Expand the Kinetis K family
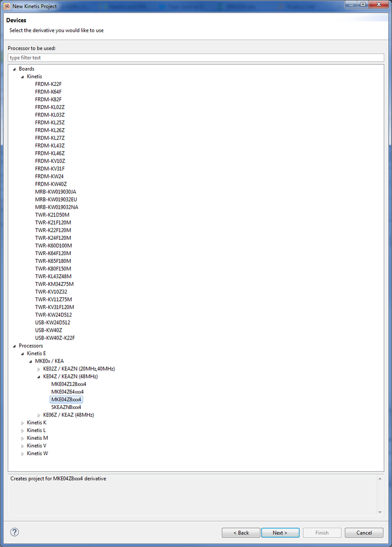The height and width of the screenshot is (547, 392). [x=22, y=423]
